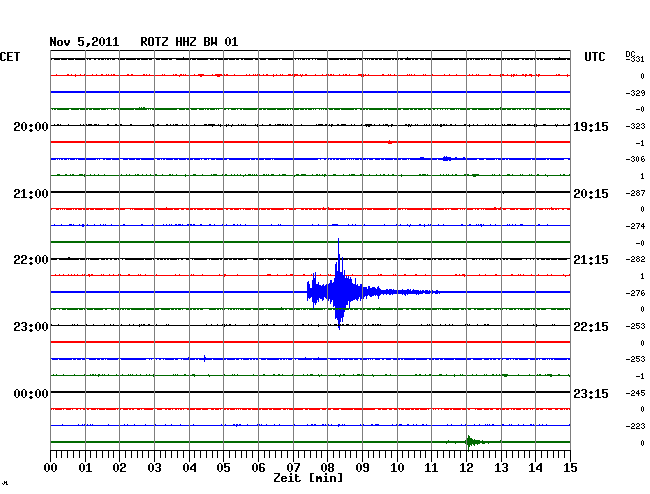Click minute 06 on the time axis
The image size is (650, 494).
[258, 467]
